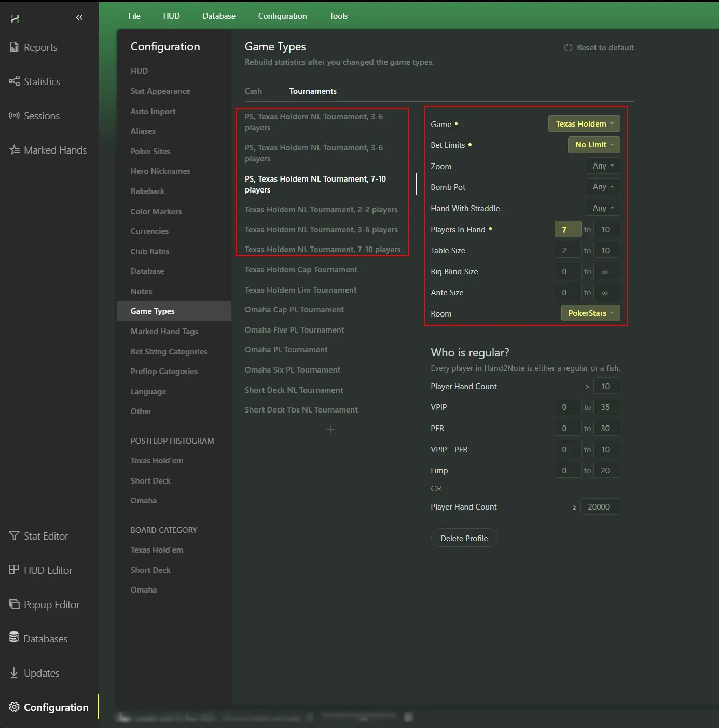
Task: Open the Bet Limits No Limit dropdown
Action: click(x=594, y=145)
